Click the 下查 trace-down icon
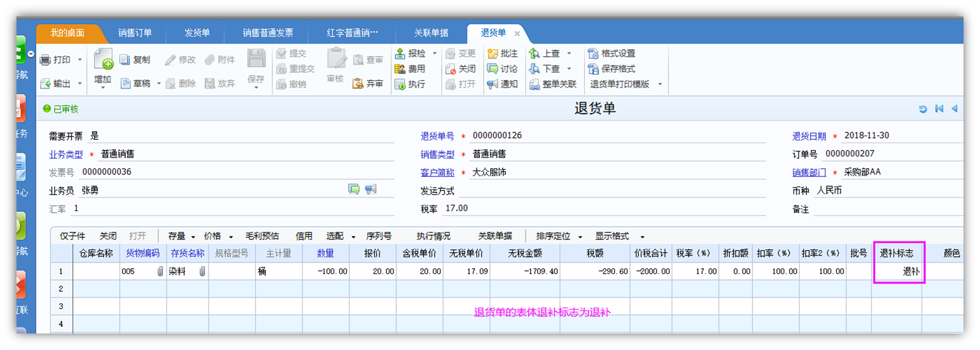Screen dimensions: 980x350 (x=535, y=69)
